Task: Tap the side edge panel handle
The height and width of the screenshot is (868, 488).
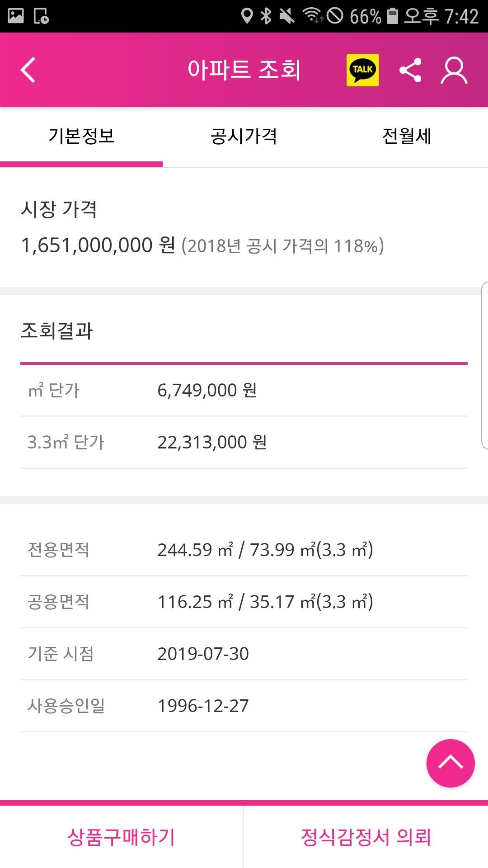Action: (x=484, y=365)
